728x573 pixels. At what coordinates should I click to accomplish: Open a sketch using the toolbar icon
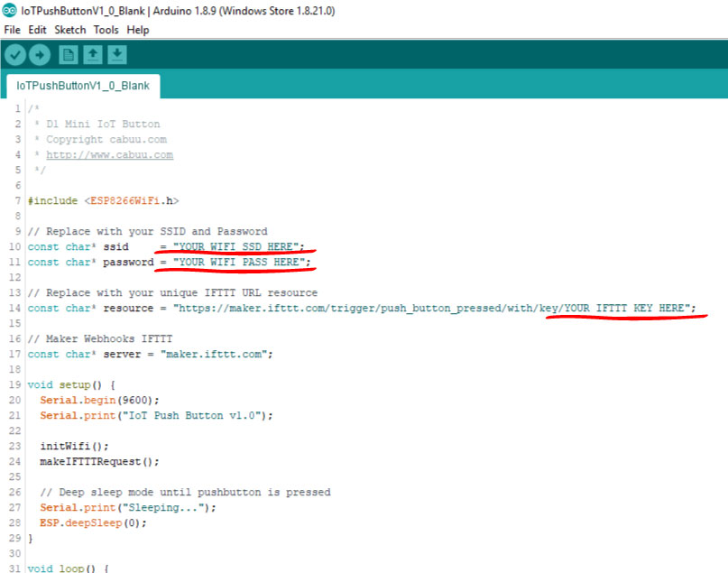coord(93,54)
